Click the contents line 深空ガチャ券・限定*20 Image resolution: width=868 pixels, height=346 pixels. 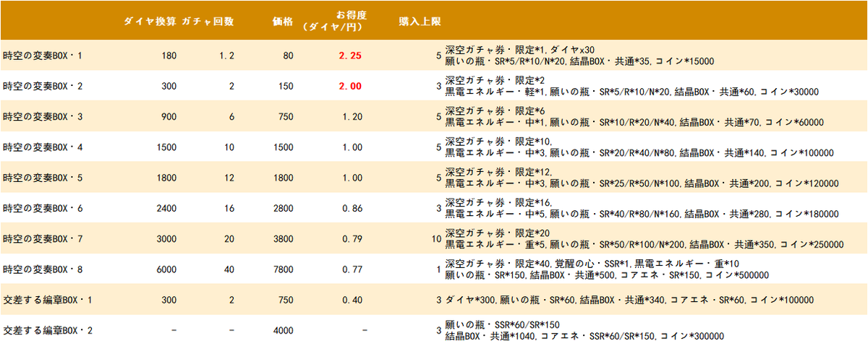pyautogui.click(x=498, y=233)
